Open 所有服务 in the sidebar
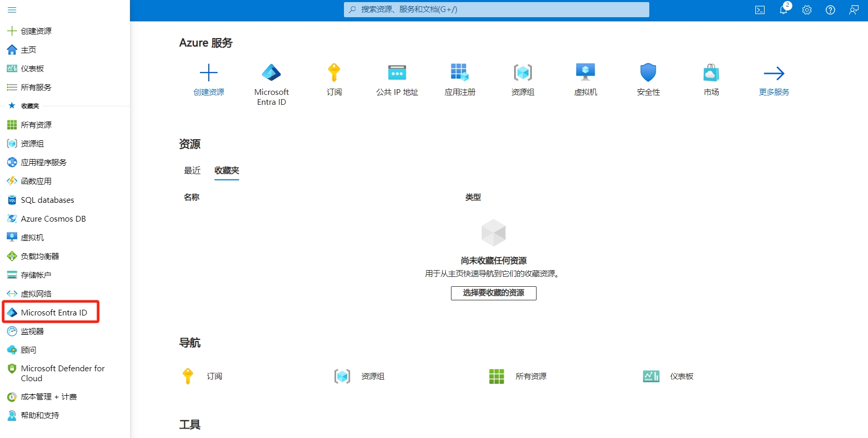This screenshot has width=868, height=438. [x=35, y=87]
